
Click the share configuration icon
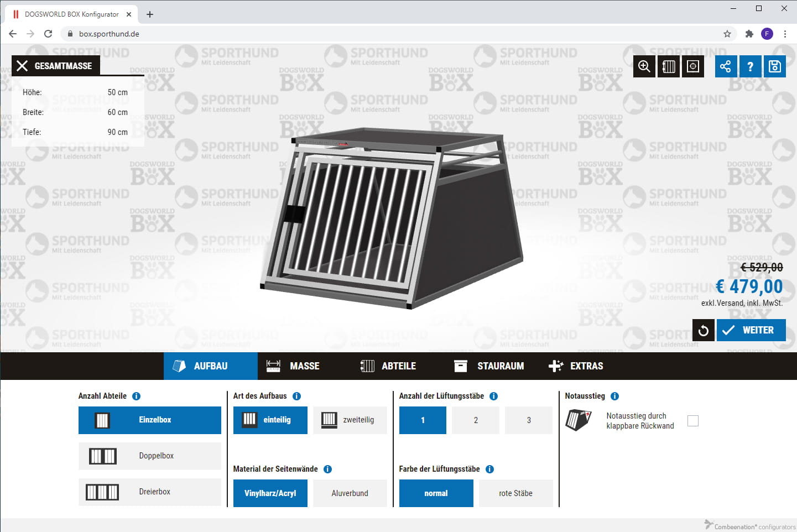[725, 66]
